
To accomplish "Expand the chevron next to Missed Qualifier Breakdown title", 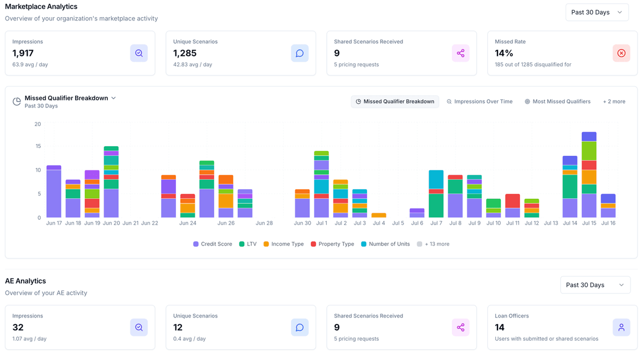I will (113, 98).
